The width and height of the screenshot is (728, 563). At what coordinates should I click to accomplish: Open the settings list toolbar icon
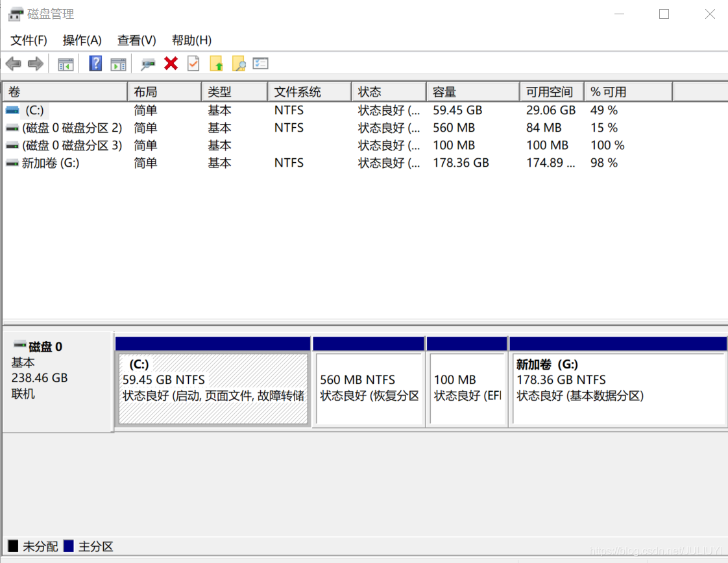(x=260, y=63)
